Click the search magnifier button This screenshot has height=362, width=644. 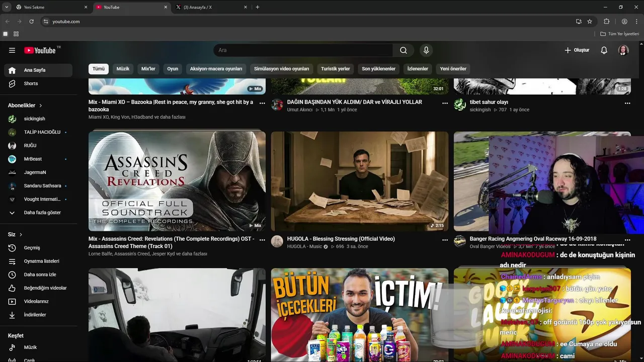pos(404,50)
